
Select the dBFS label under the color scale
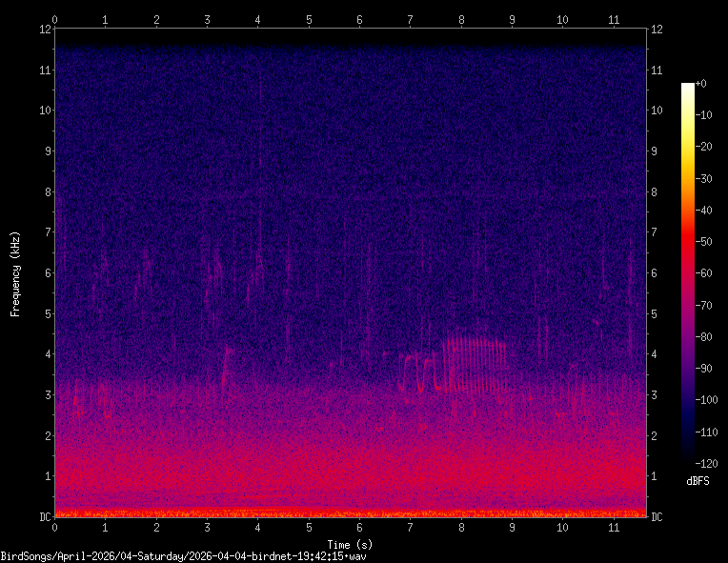(x=698, y=482)
